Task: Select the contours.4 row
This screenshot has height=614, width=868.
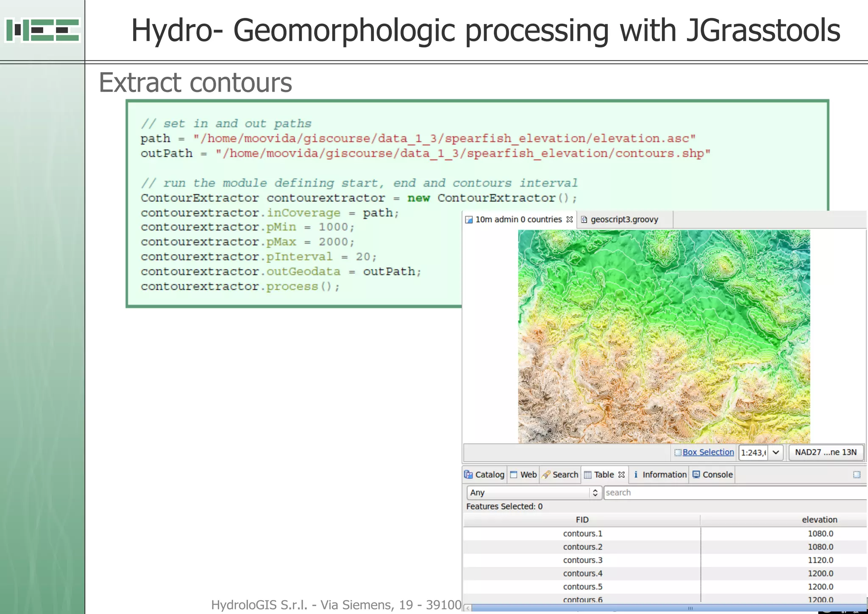Action: tap(665, 573)
